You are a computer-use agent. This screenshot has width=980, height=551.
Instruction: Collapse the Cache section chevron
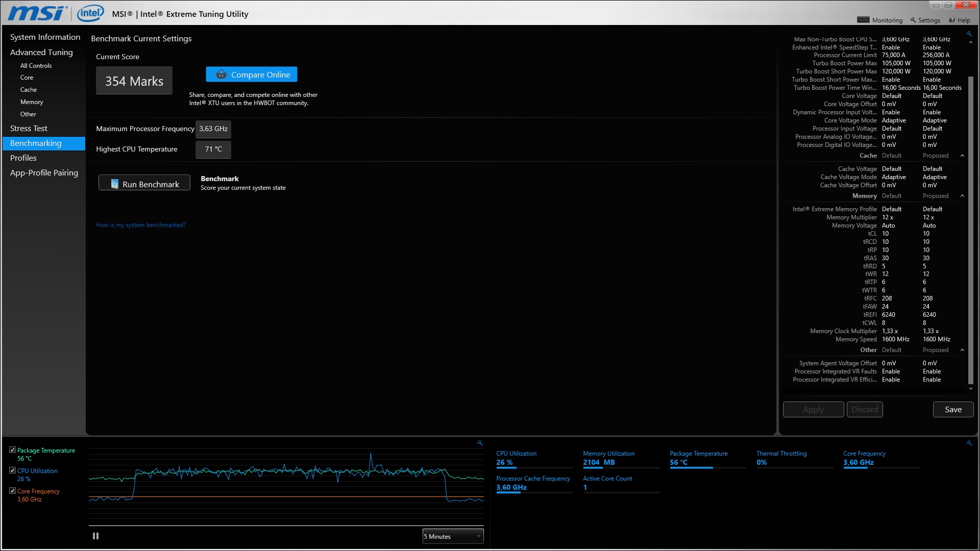962,156
